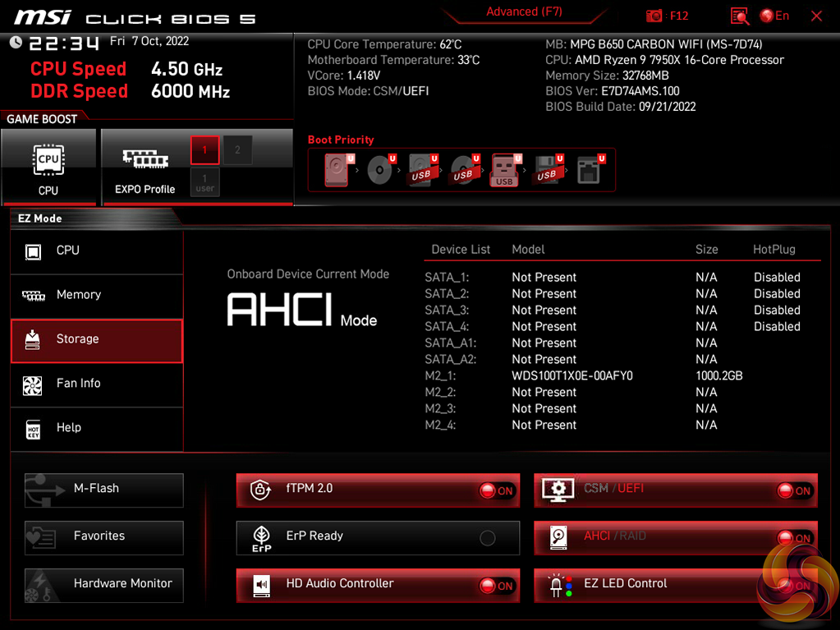Click the Fan Info fan icon

[x=33, y=386]
